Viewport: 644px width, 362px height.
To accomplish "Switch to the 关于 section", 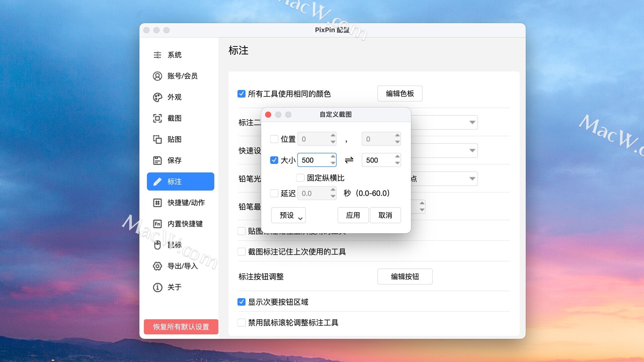I will click(174, 287).
